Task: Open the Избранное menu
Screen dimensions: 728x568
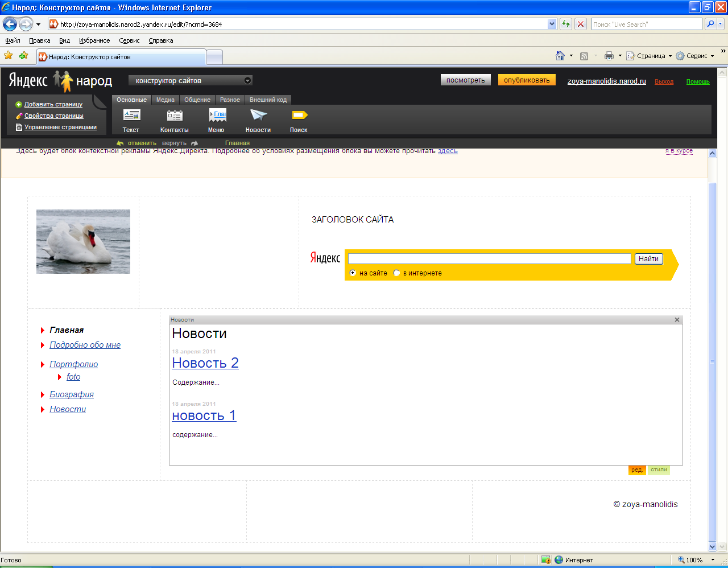Action: point(94,40)
